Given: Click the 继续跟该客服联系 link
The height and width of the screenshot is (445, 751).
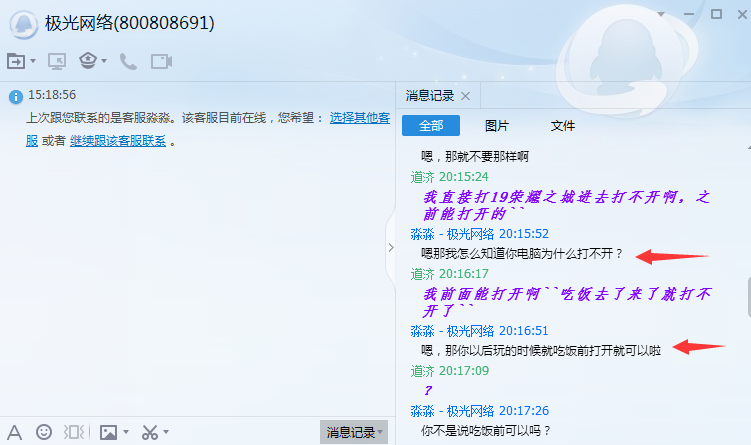Looking at the screenshot, I should (x=117, y=141).
